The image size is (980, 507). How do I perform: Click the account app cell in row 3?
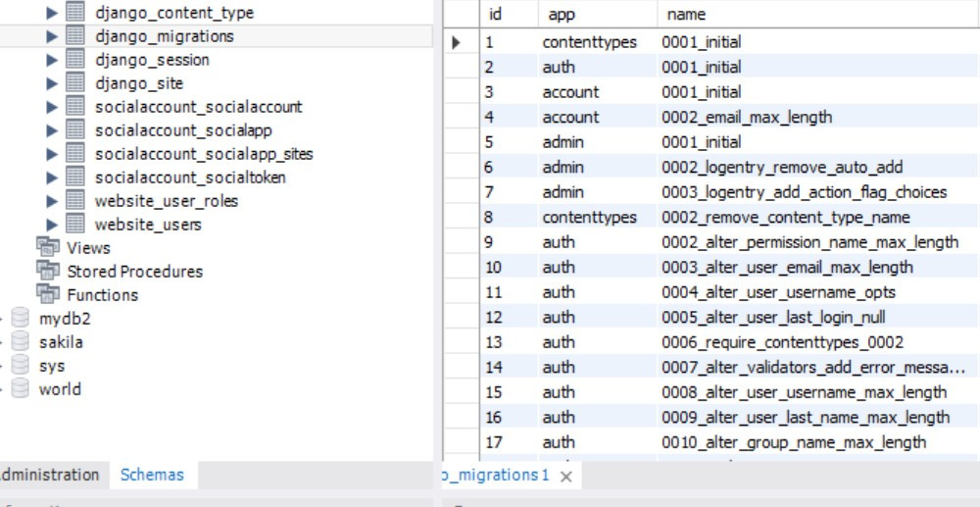click(598, 92)
